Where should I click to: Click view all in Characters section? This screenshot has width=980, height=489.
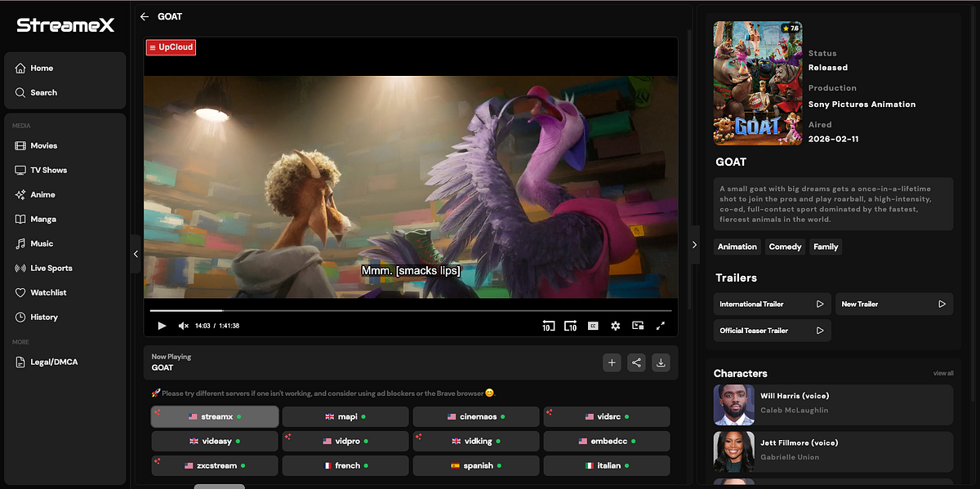tap(943, 373)
